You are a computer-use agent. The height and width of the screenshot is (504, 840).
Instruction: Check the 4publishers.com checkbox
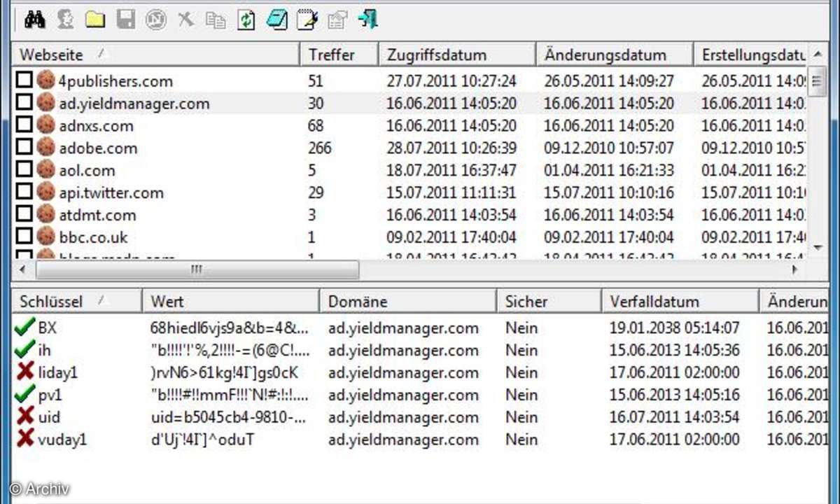24,80
